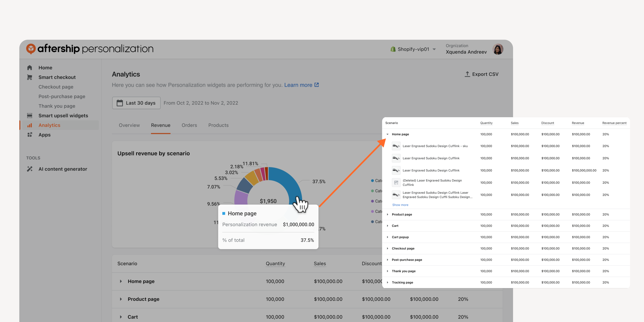Image resolution: width=644 pixels, height=322 pixels.
Task: Click the deleted product placeholder image
Action: pos(396,182)
